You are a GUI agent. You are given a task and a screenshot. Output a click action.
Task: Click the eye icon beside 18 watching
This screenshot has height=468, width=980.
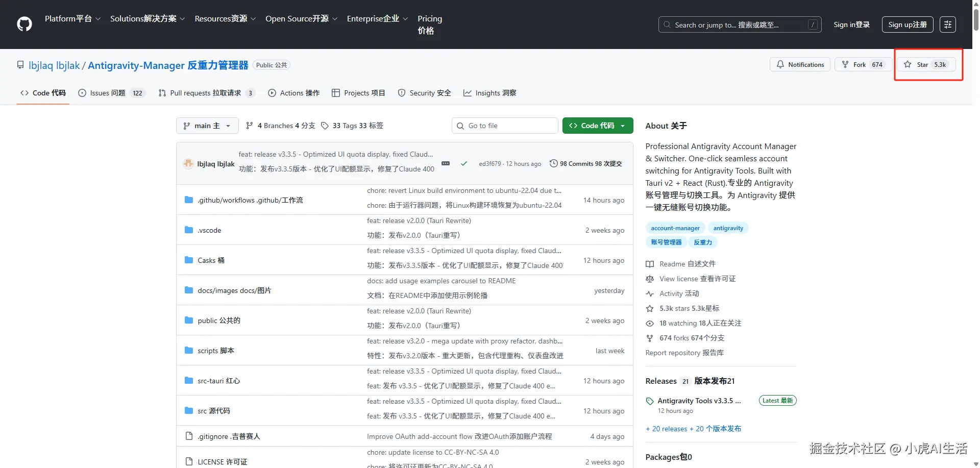click(650, 323)
